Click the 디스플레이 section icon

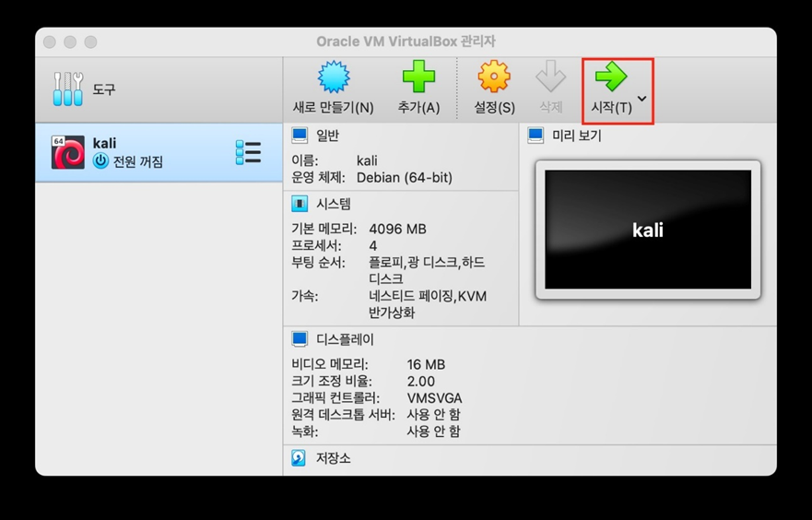tap(300, 339)
